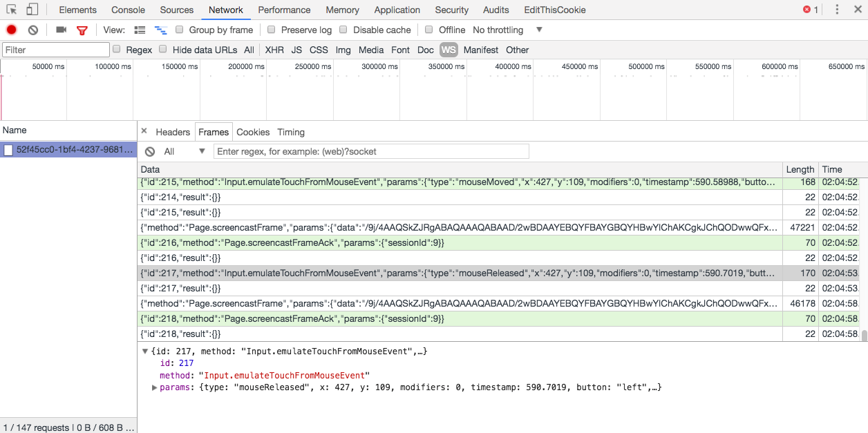Screen dimensions: 868x433
Task: Click the WebSocket request file icon
Action: pos(8,150)
